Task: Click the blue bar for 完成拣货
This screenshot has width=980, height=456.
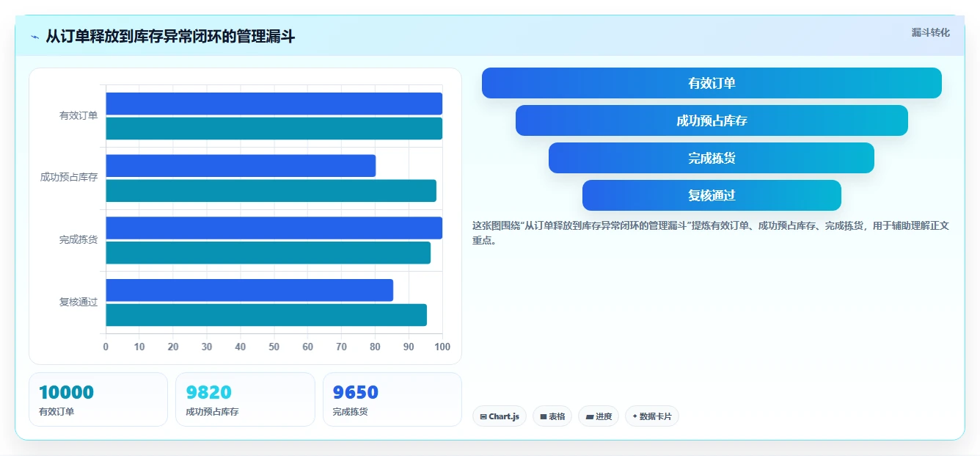Action: tap(274, 228)
